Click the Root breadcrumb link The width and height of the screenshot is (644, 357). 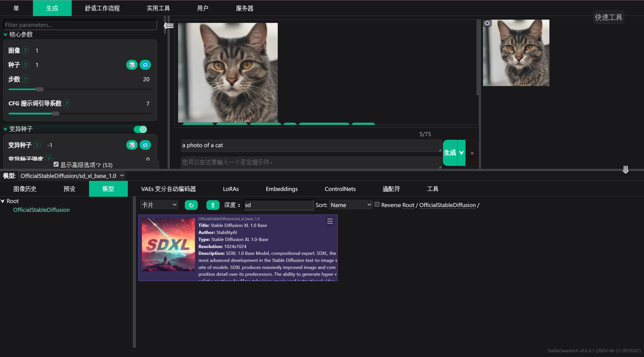click(408, 205)
